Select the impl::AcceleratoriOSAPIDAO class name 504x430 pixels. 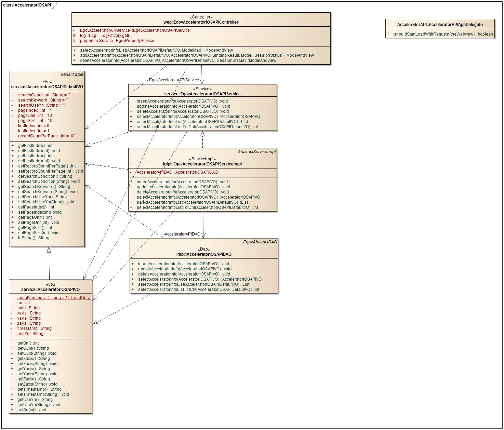203,254
